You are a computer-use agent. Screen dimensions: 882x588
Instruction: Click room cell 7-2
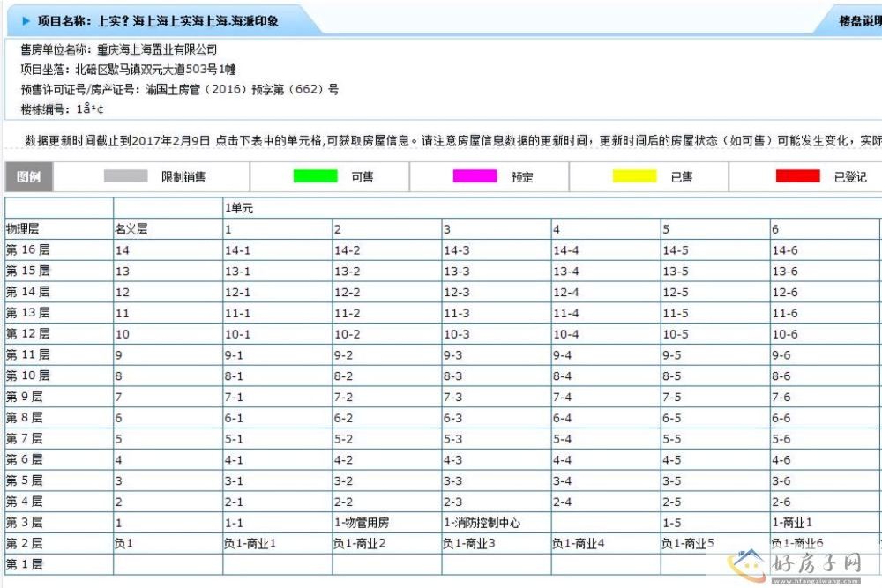point(387,397)
